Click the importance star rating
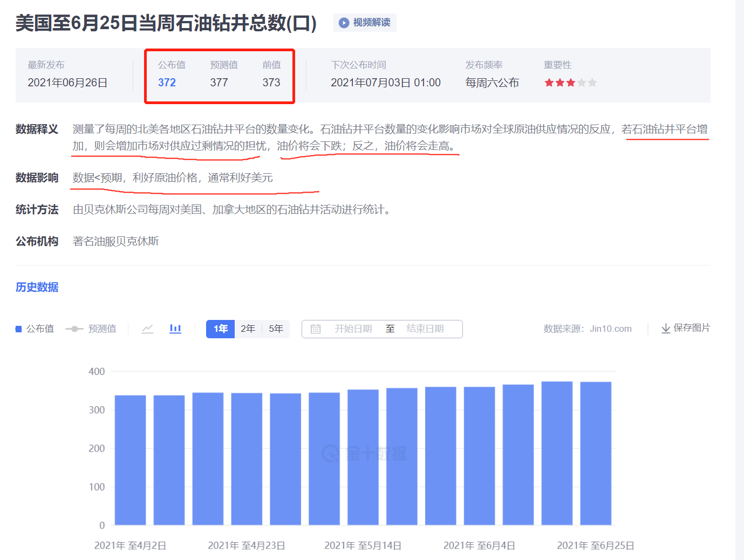 pos(570,83)
